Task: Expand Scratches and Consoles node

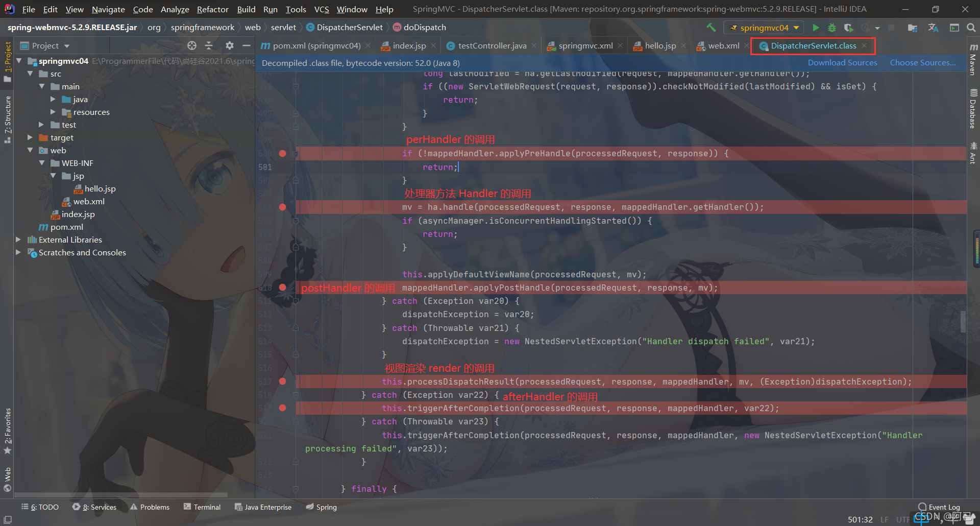Action: point(19,252)
